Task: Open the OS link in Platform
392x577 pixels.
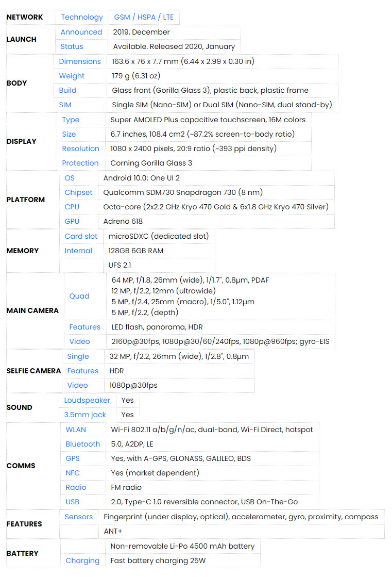Action: [70, 178]
